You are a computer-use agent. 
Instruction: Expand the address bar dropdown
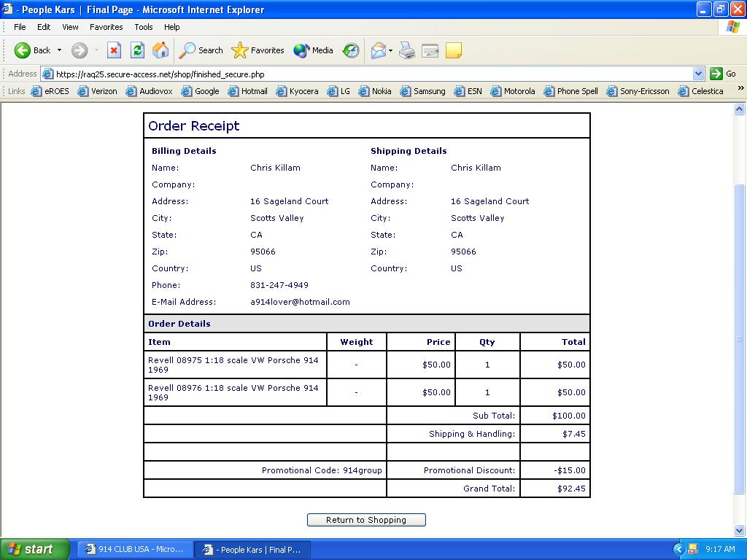coord(698,74)
